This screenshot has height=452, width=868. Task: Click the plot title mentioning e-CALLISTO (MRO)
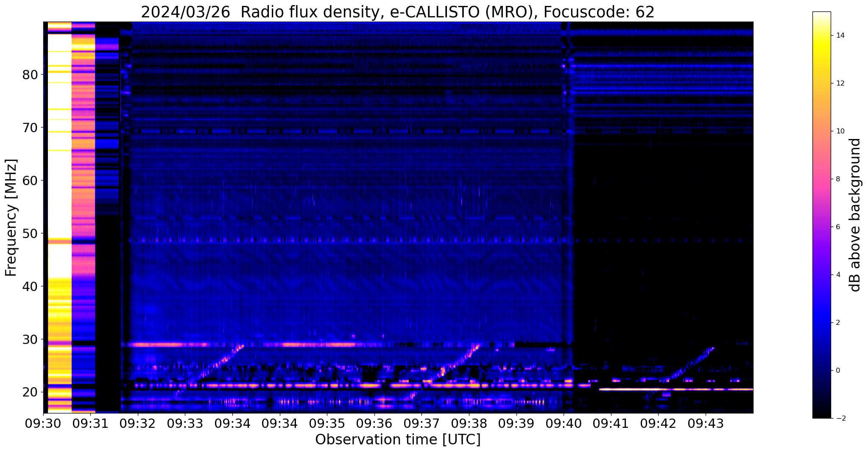[x=398, y=12]
